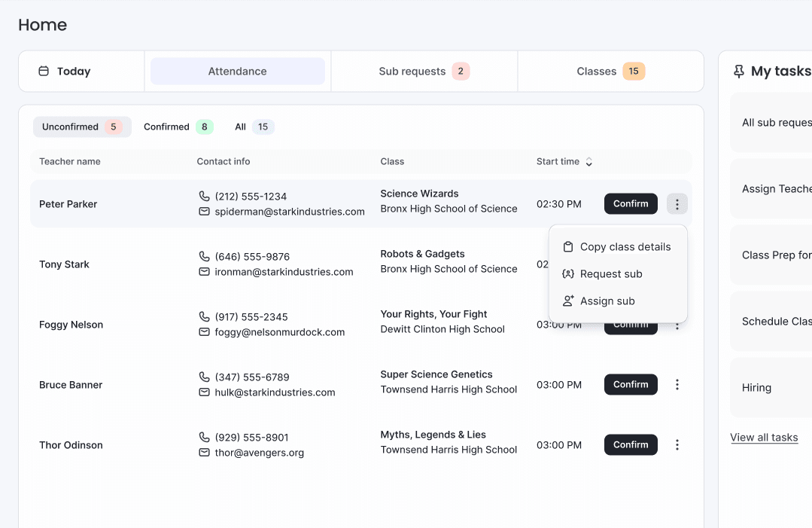The width and height of the screenshot is (812, 528).
Task: Confirm Bruce Banner's attendance
Action: (631, 384)
